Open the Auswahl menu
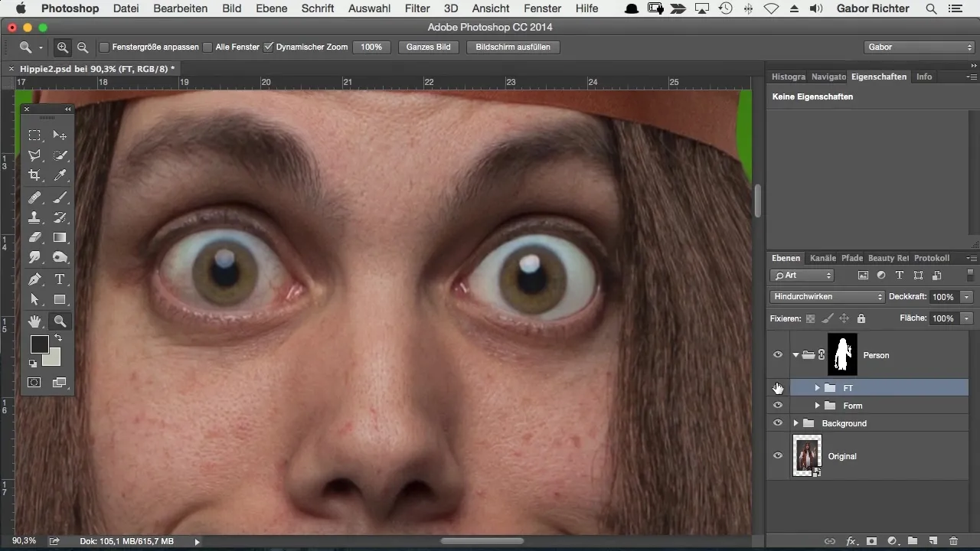 tap(369, 8)
